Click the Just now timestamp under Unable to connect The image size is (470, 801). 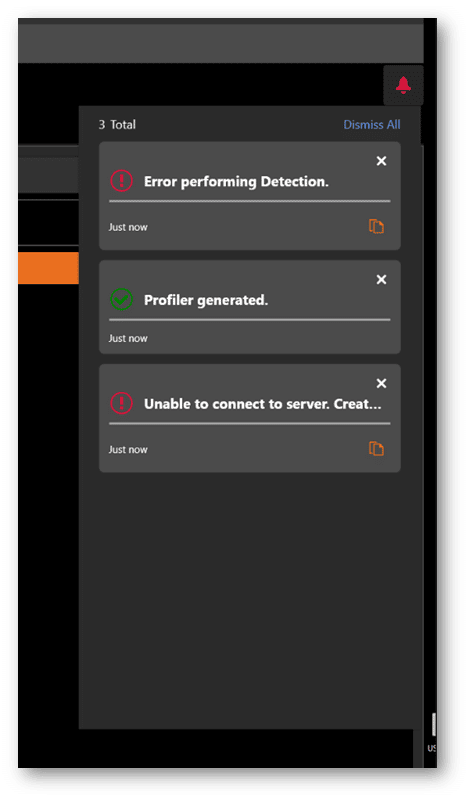(128, 450)
